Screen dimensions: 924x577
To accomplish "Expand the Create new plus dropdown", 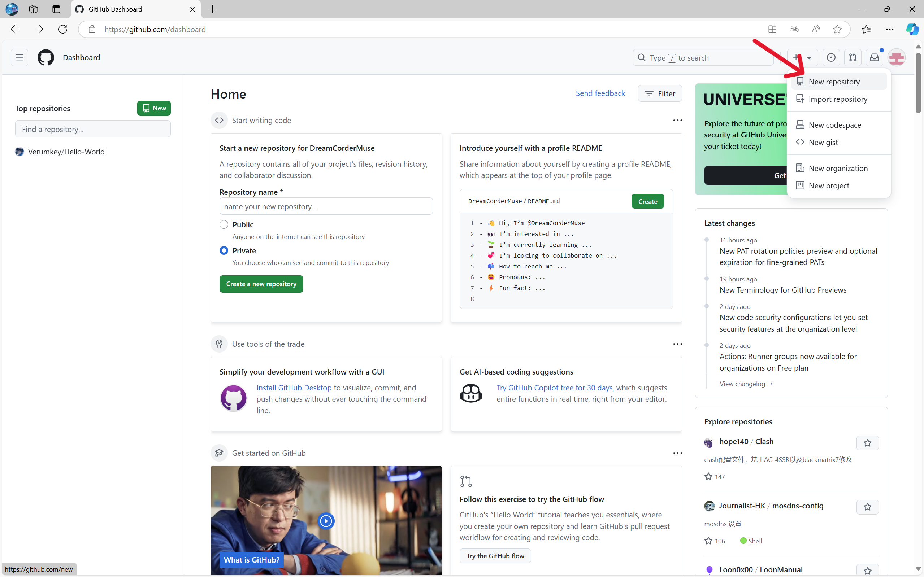I will pos(802,58).
